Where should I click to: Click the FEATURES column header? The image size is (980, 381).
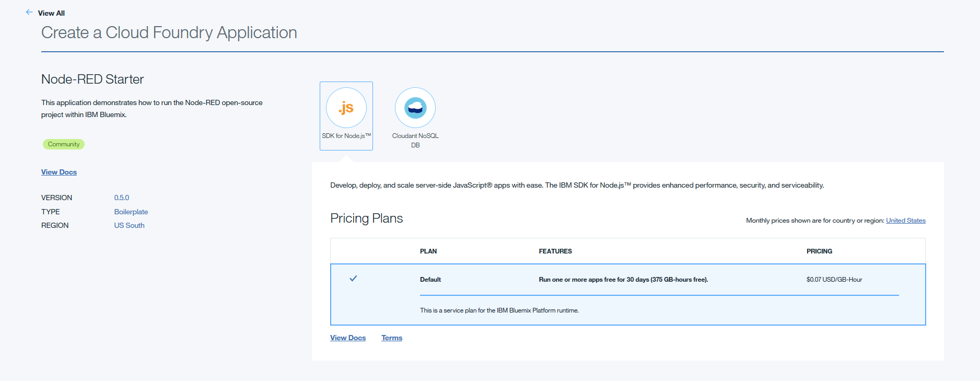[555, 251]
